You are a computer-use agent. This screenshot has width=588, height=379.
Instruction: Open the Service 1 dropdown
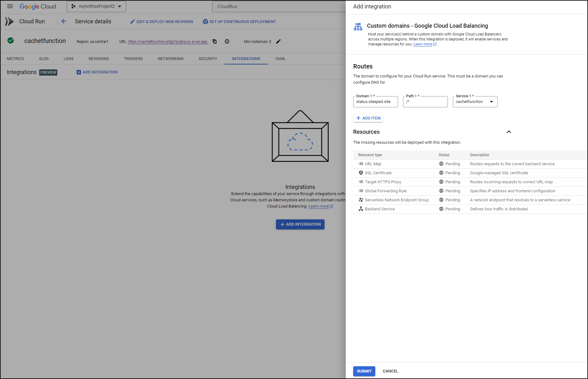(x=475, y=102)
